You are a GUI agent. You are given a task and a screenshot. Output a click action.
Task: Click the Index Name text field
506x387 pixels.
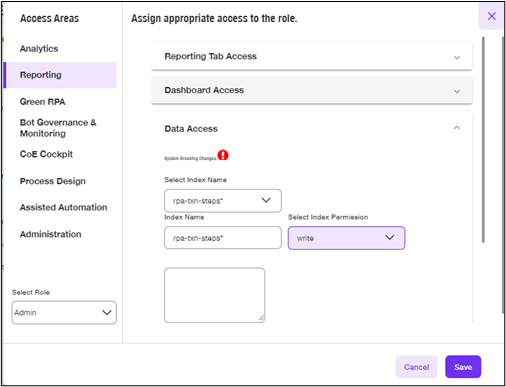223,238
